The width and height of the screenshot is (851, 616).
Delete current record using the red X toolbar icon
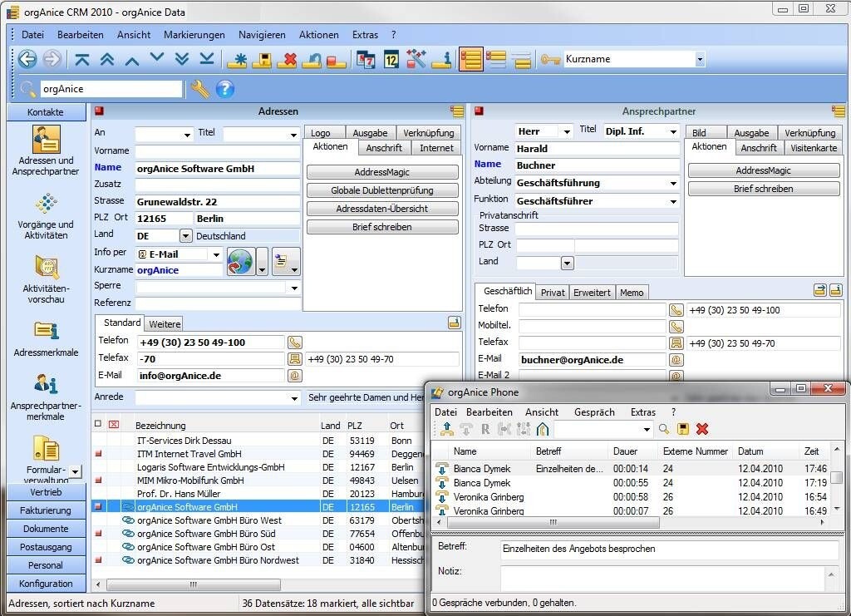(x=290, y=59)
